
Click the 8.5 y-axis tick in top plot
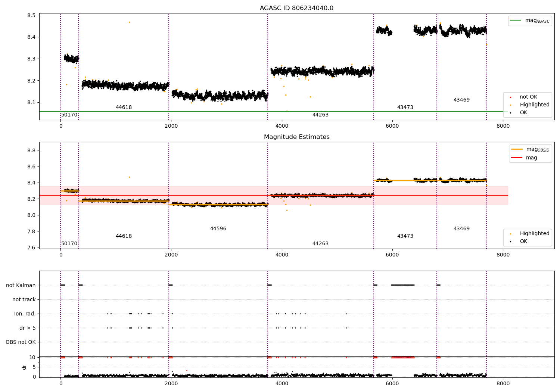tap(31, 16)
